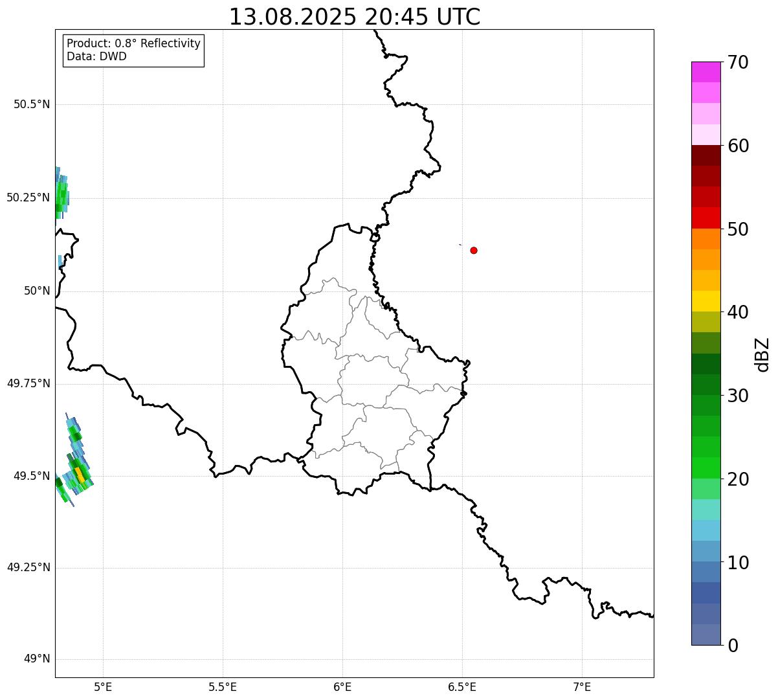Click the longitude label 5.5°E
This screenshot has width=778, height=700.
click(223, 686)
